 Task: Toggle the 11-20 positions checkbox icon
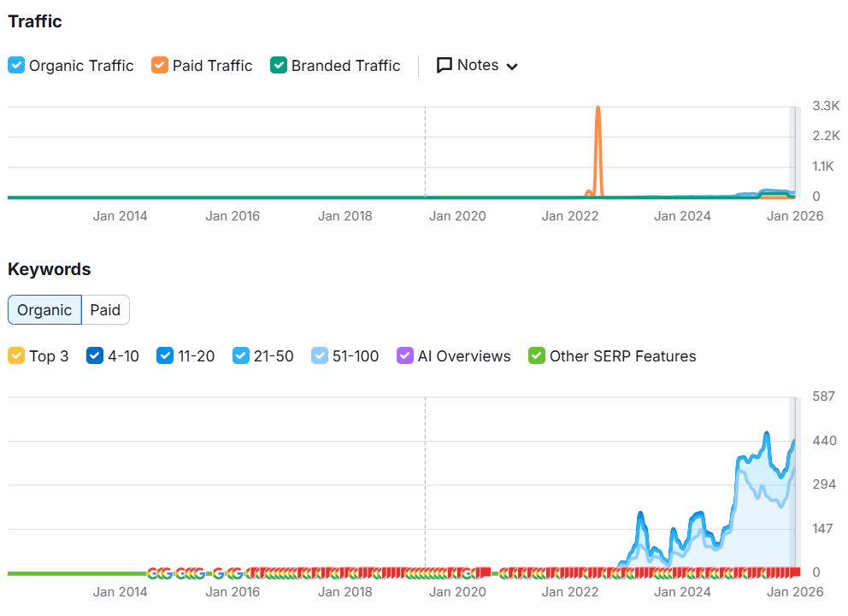tap(165, 356)
